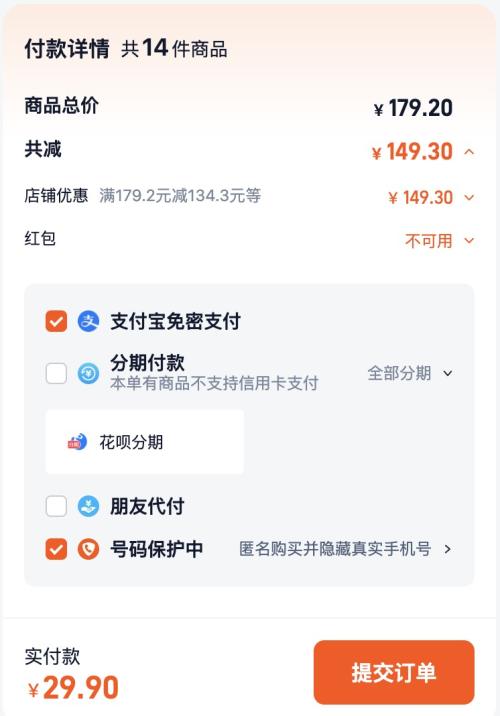This screenshot has height=716, width=500.
Task: Check the 朋友代付 checkbox
Action: pos(56,506)
